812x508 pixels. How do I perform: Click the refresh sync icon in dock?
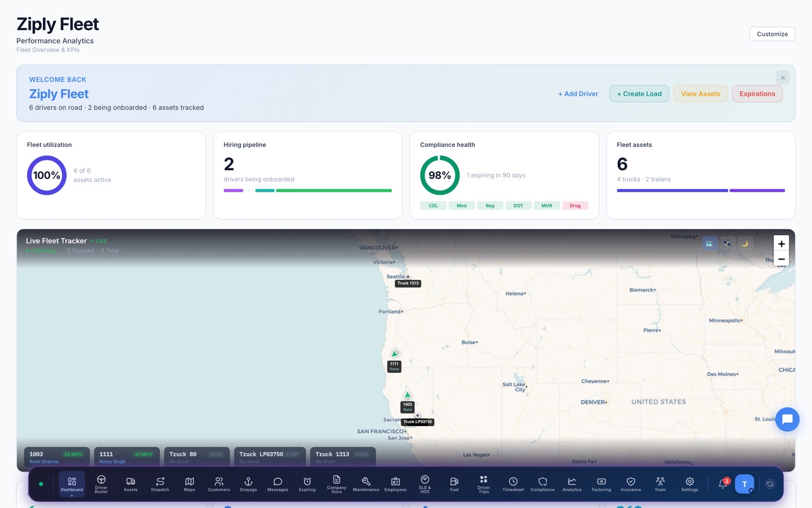coord(770,484)
